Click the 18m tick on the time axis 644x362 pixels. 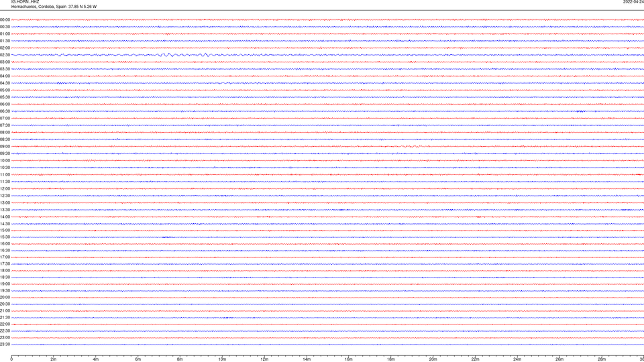tap(390, 359)
